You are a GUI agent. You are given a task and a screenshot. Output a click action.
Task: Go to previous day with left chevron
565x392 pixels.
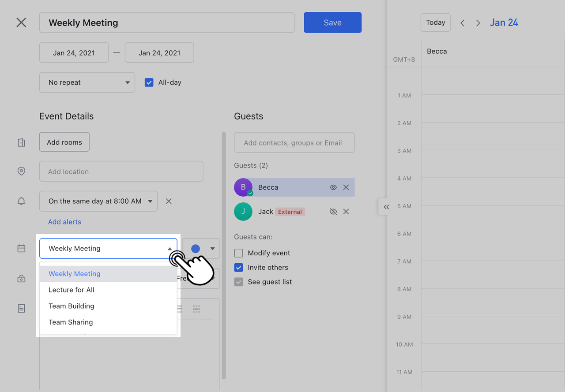point(462,23)
